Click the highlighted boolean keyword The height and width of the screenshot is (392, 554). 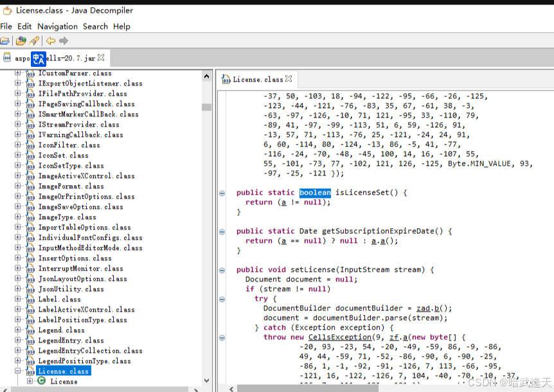(315, 193)
